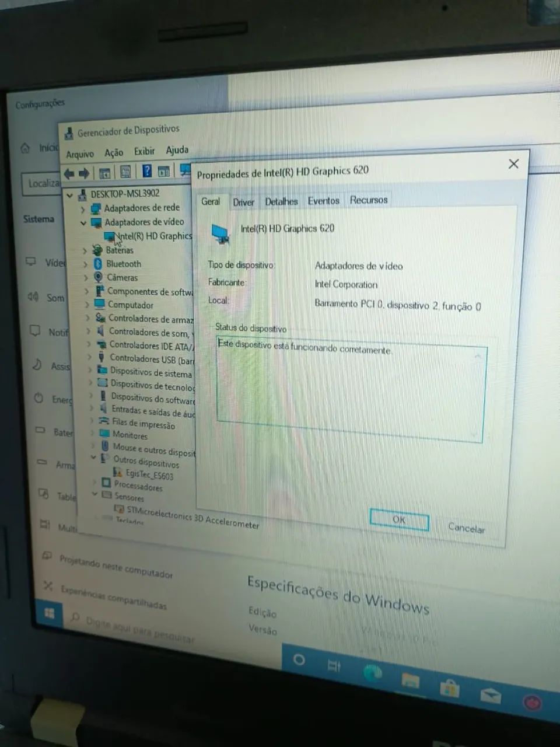Click the Controladores USB plug icon
The height and width of the screenshot is (747, 560).
101,357
